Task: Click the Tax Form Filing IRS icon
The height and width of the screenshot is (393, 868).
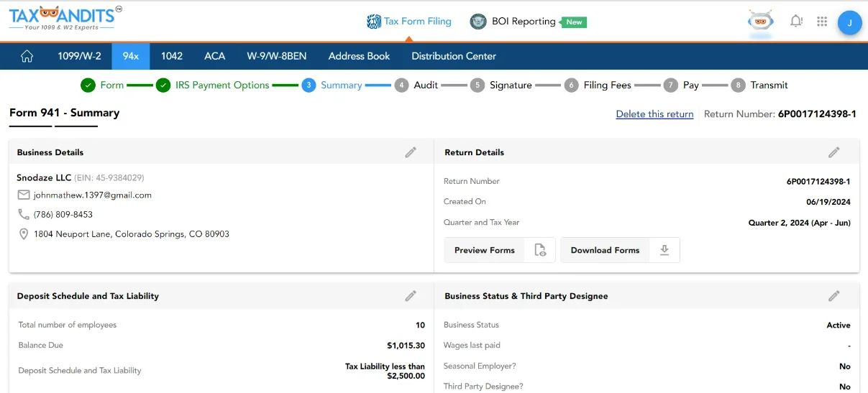Action: click(x=373, y=22)
